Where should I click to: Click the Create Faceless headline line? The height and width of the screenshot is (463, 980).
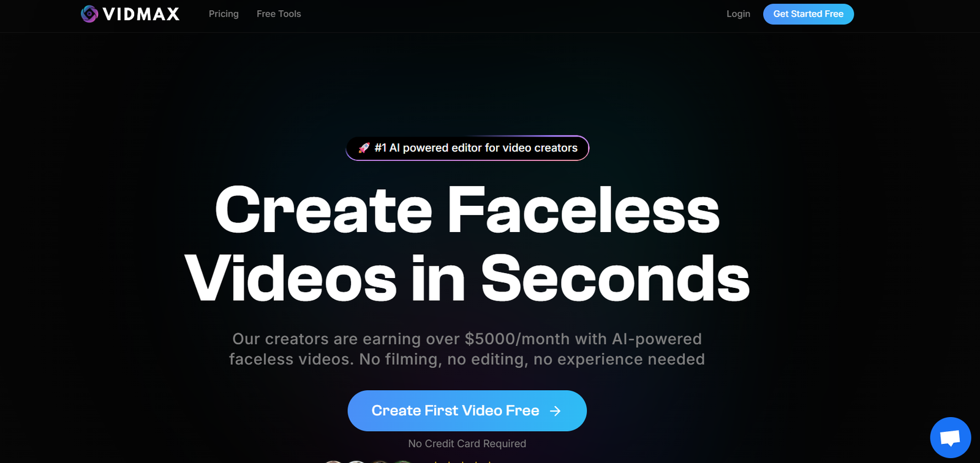coord(467,210)
